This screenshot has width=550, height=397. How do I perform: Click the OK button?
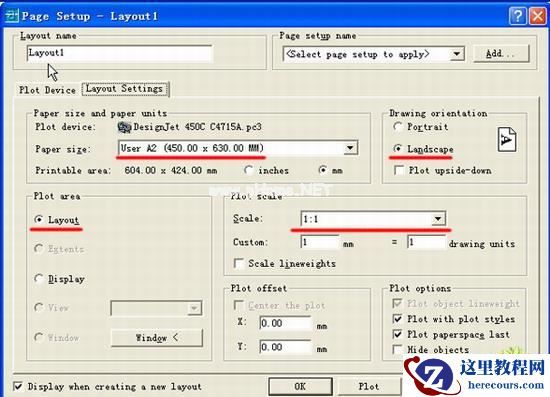pos(300,386)
